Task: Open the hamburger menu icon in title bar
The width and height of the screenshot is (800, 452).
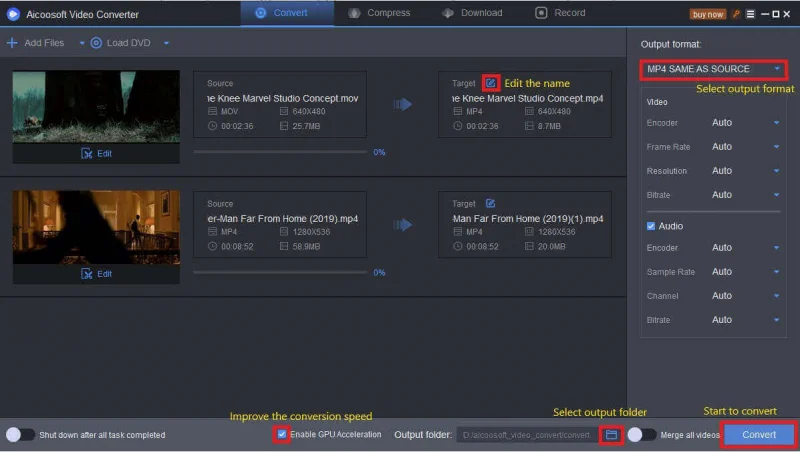Action: (x=750, y=14)
